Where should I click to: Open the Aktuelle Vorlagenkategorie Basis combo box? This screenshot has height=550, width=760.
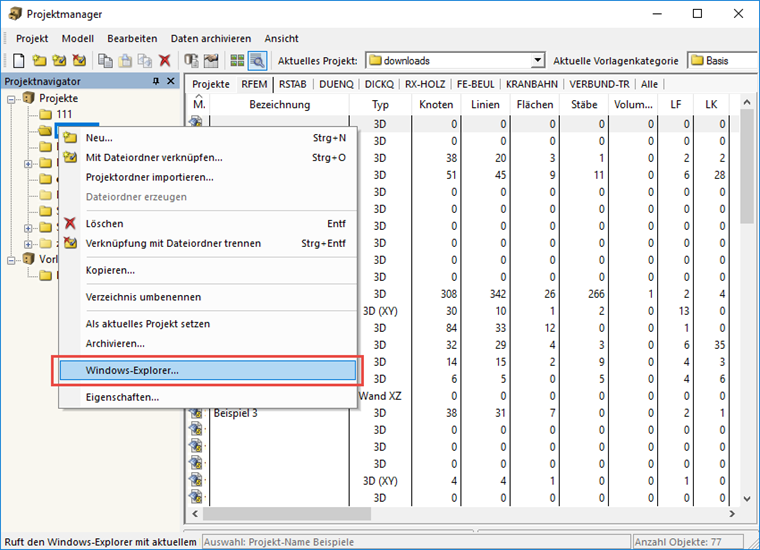click(x=723, y=61)
